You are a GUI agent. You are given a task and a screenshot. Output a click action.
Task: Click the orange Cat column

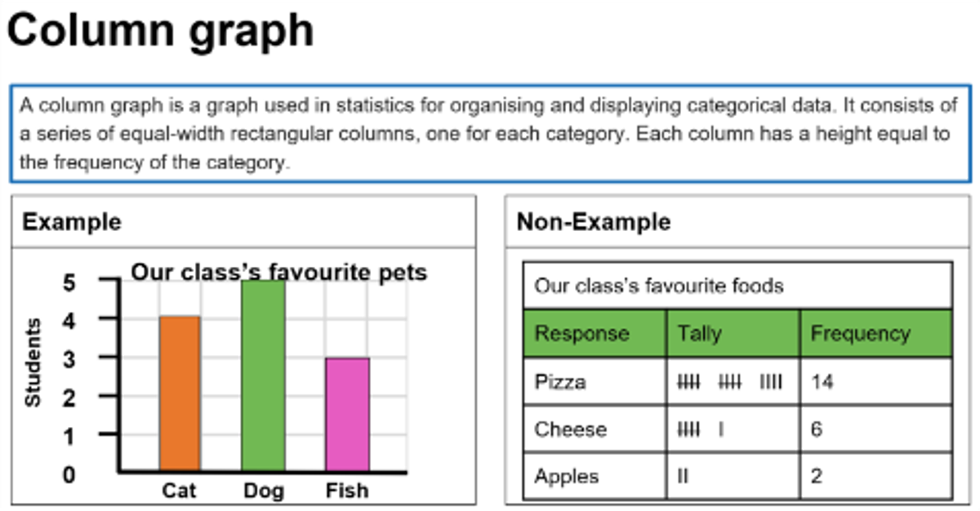coord(180,393)
